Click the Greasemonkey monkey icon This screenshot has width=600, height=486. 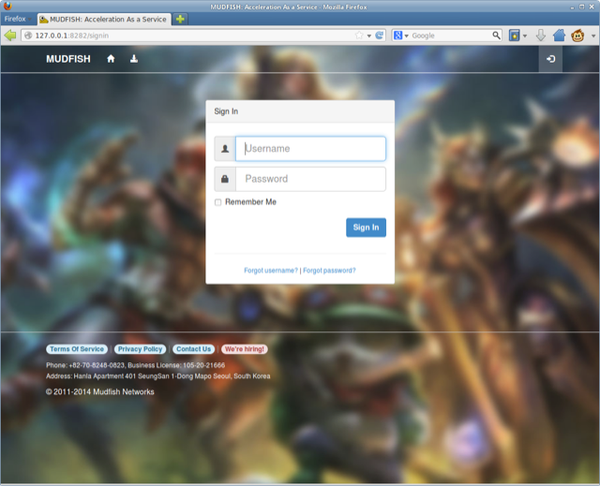click(578, 36)
